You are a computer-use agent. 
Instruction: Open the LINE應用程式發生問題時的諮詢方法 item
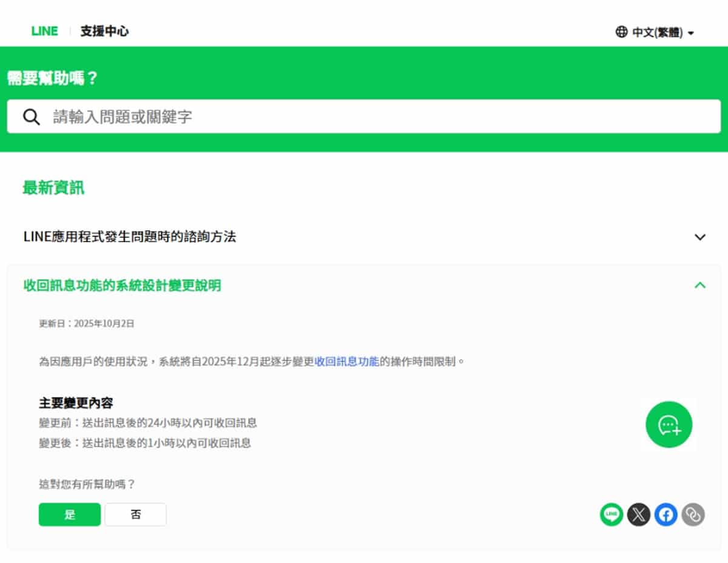tap(130, 237)
